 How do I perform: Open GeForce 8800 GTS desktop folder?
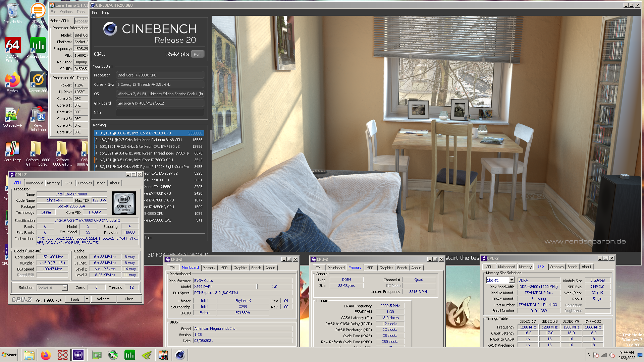[x=62, y=154]
